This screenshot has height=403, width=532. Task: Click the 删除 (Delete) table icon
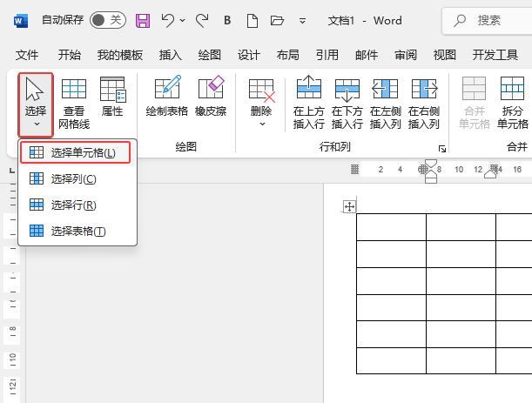pyautogui.click(x=261, y=91)
